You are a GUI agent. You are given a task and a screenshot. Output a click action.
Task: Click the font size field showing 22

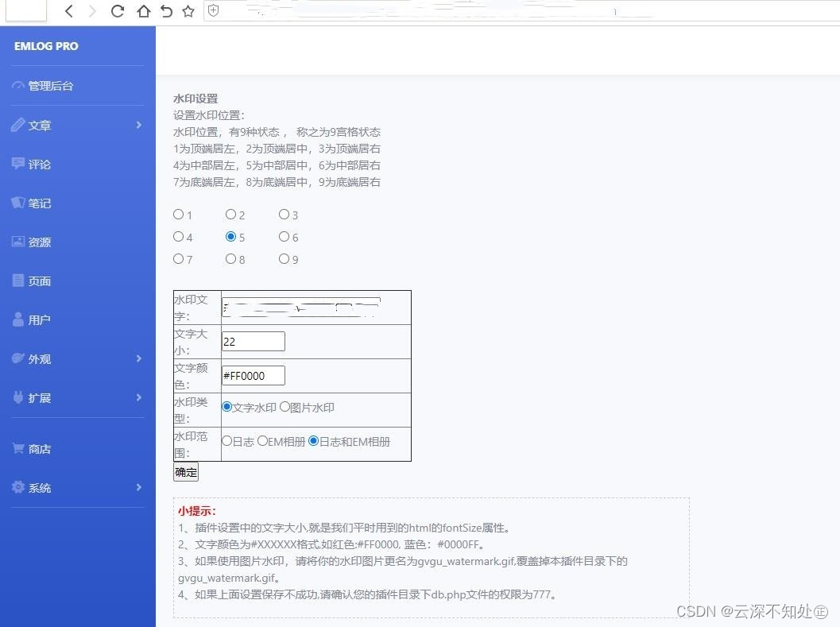coord(252,340)
